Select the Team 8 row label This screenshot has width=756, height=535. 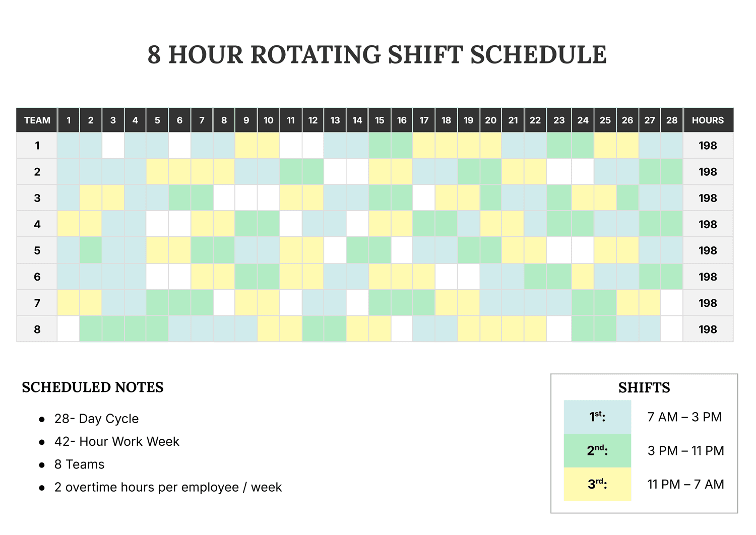(x=37, y=329)
